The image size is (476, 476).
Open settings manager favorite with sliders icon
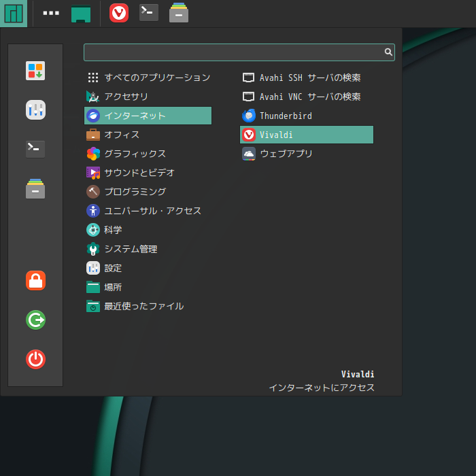[x=35, y=110]
